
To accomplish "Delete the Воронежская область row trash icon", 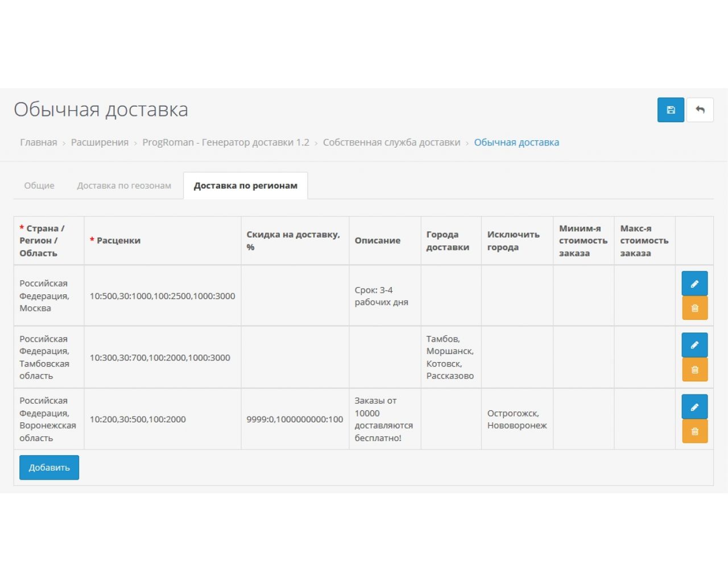I will 694,431.
